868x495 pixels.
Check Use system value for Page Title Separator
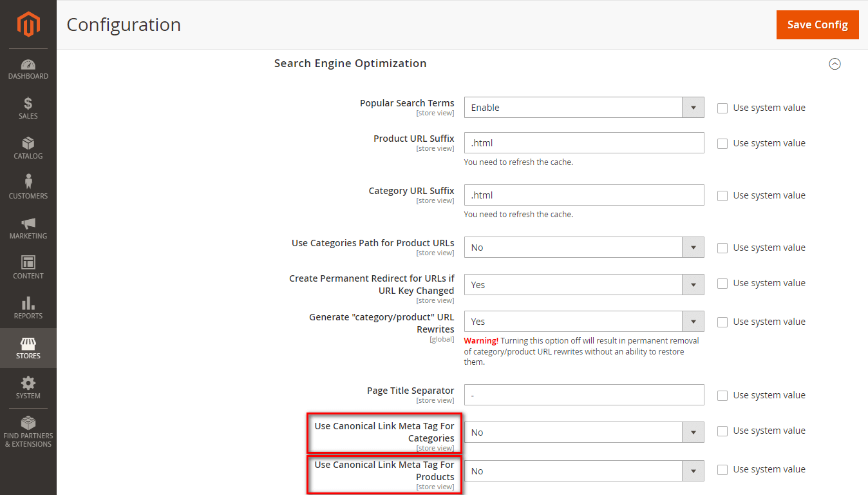point(722,396)
